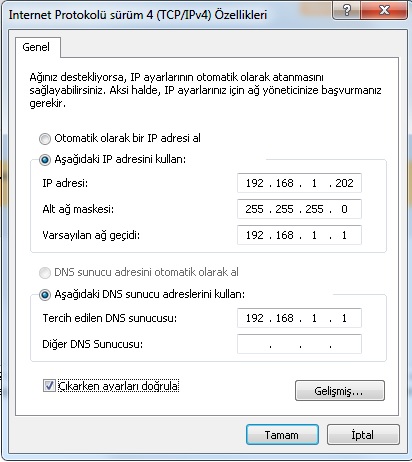Click the empty Diğer DNS Sunucusu field
The image size is (412, 462).
[299, 344]
